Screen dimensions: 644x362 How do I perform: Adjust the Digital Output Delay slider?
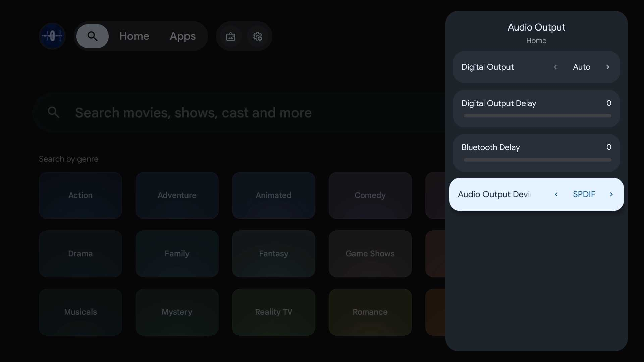[537, 116]
